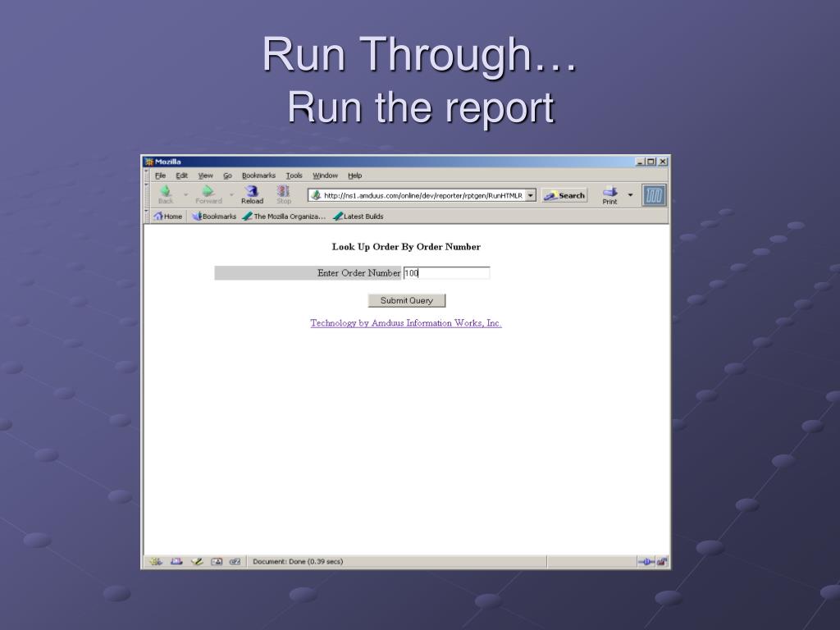Viewport: 840px width, 630px height.
Task: Open Composer component from status bar
Action: point(197,561)
